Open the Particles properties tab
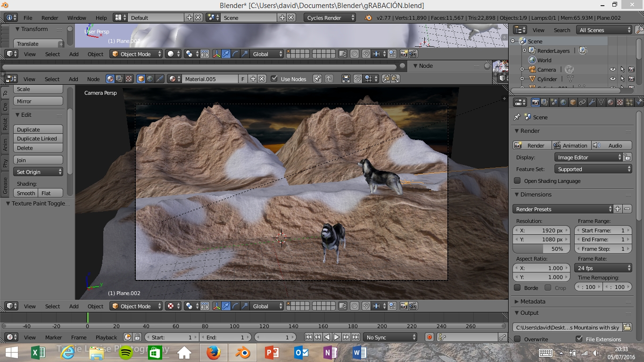This screenshot has width=644, height=362. pos(629,102)
